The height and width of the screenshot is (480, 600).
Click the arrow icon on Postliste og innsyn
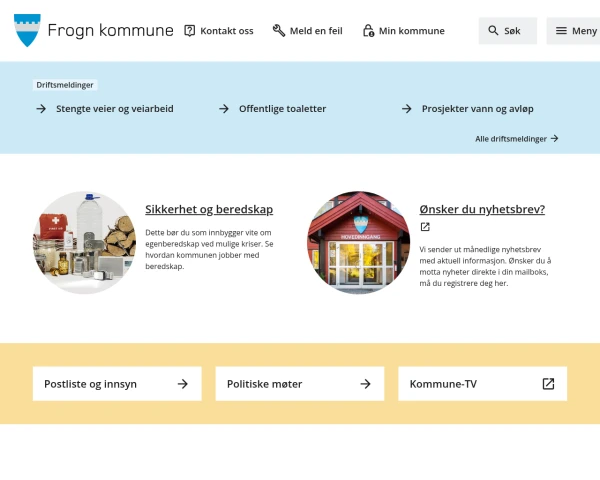coord(183,384)
